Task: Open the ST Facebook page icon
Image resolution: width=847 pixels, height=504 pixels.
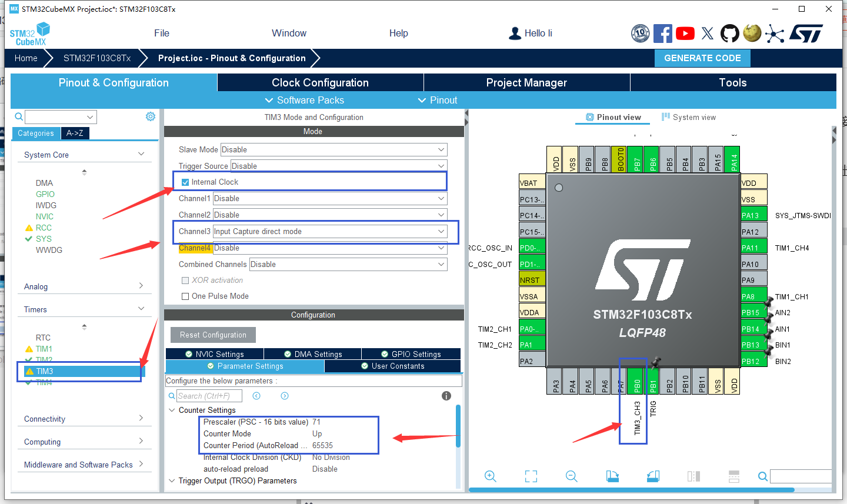Action: [x=663, y=34]
